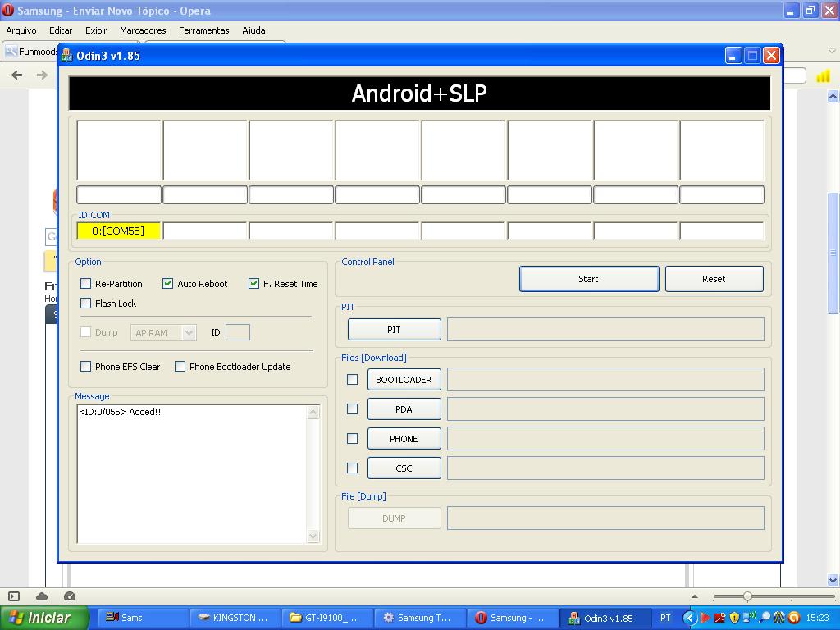Viewport: 840px width, 630px height.
Task: Minimize the Odin3 window
Action: [733, 55]
